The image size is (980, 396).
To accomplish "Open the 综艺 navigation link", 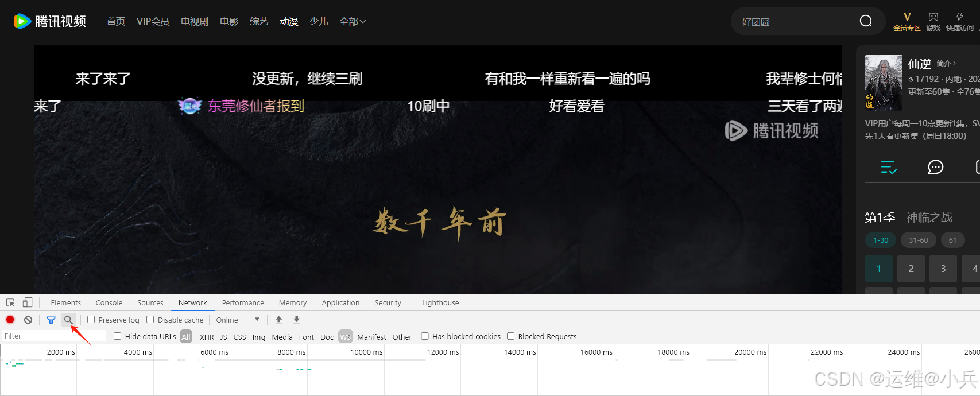I will click(x=259, y=21).
